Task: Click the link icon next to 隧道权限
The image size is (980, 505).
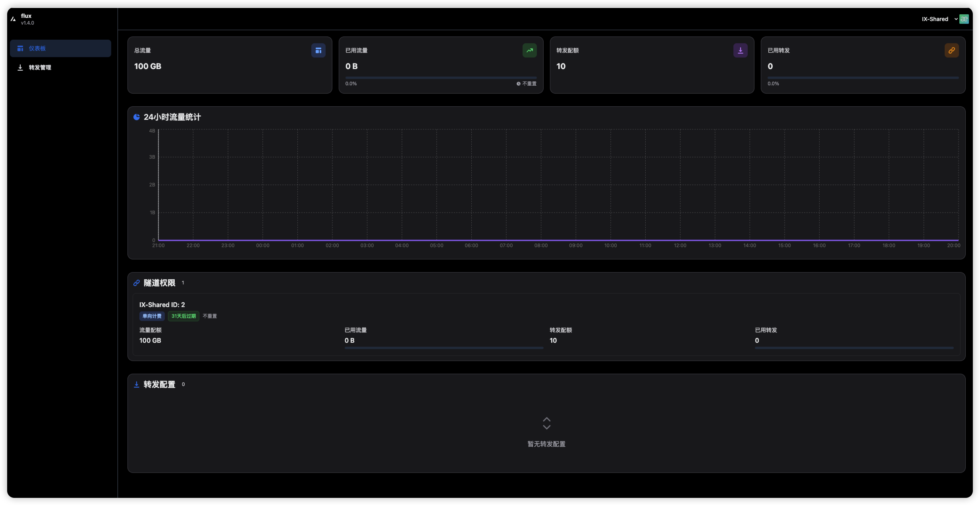Action: pos(137,283)
